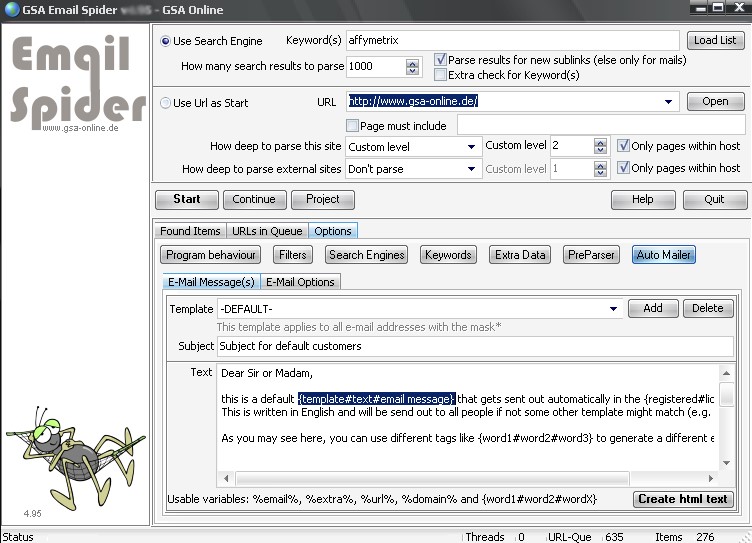Click the Continue button
This screenshot has height=543, width=752.
pos(254,200)
